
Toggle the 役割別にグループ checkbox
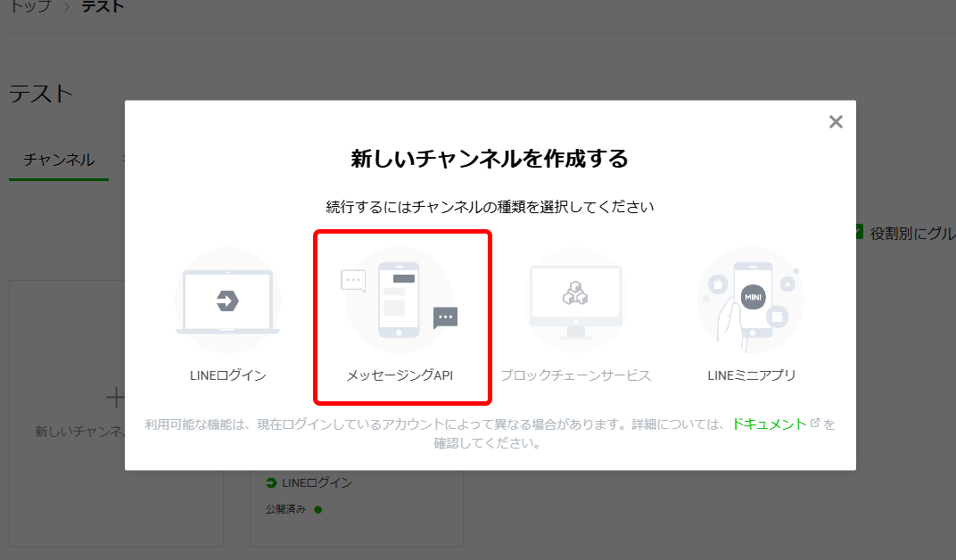click(860, 232)
